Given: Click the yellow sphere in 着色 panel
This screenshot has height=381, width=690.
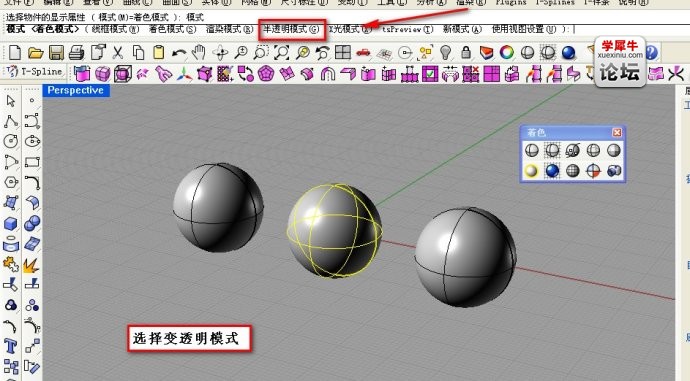Looking at the screenshot, I should point(532,170).
